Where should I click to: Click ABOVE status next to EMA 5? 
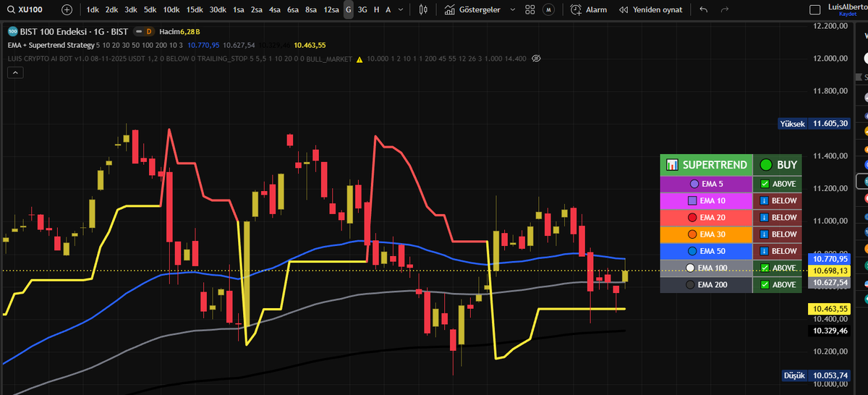pos(778,184)
